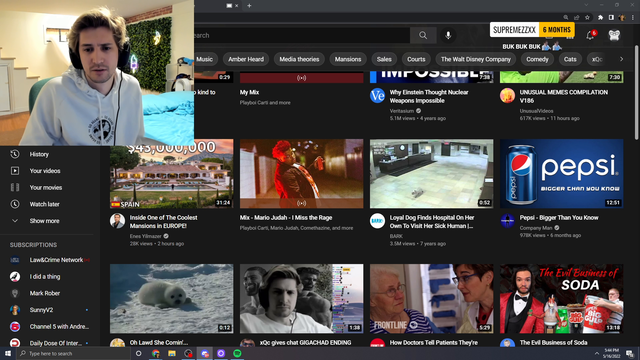Viewport: 640px width, 360px height.
Task: Click the zoom magnifier icon in address bar
Action: [x=566, y=18]
